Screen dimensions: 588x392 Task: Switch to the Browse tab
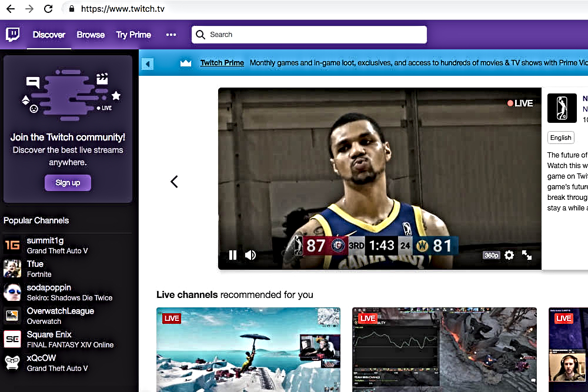point(91,35)
